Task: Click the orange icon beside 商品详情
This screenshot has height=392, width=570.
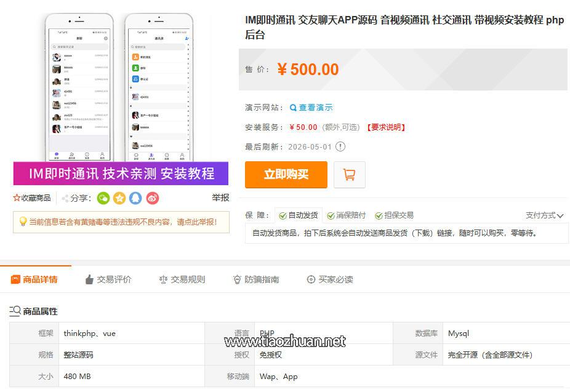Action: [x=15, y=279]
